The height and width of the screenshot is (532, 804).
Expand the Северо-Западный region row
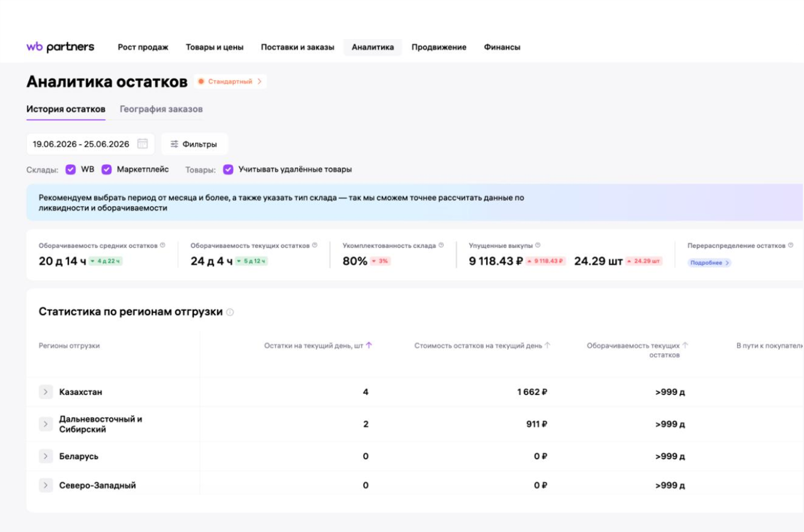(46, 485)
